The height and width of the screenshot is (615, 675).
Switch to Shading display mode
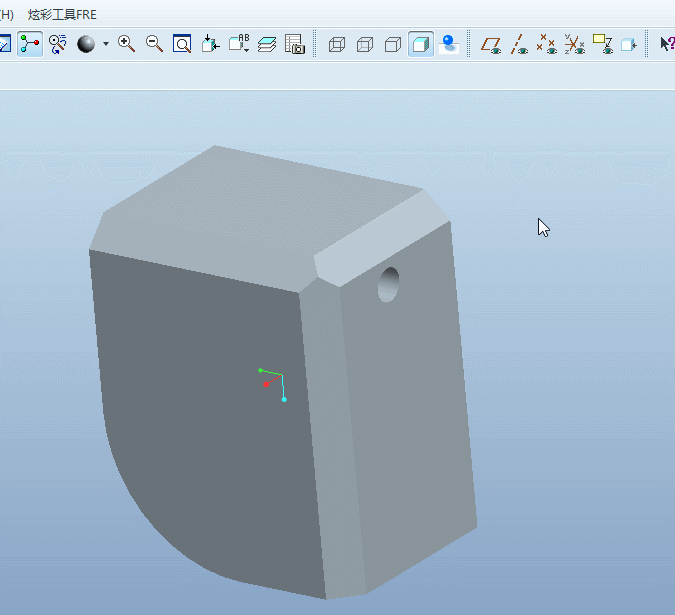[x=421, y=44]
